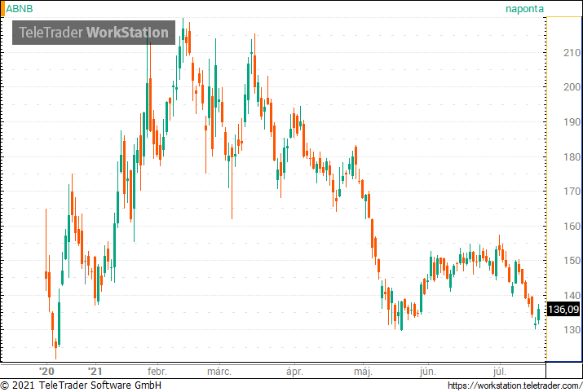
Task: Click the máj. month marker
Action: click(363, 371)
